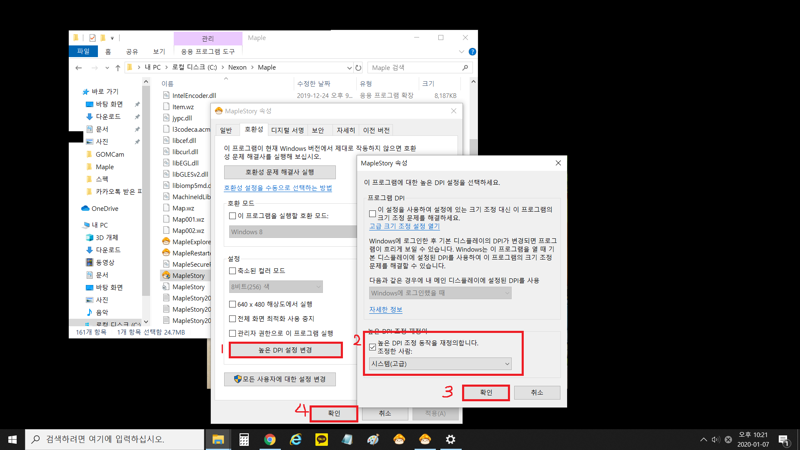Open 호환성 설정을 수동으로 선택하는 방법 link
Viewport: 800px width, 450px height.
coord(278,188)
